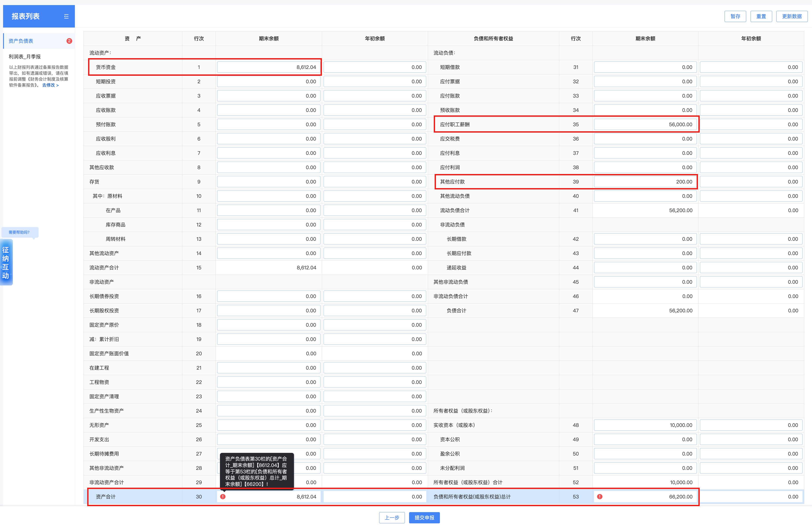Click the 需要帮助吗 help bubble
Viewport: 812px width, 526px height.
coord(19,232)
